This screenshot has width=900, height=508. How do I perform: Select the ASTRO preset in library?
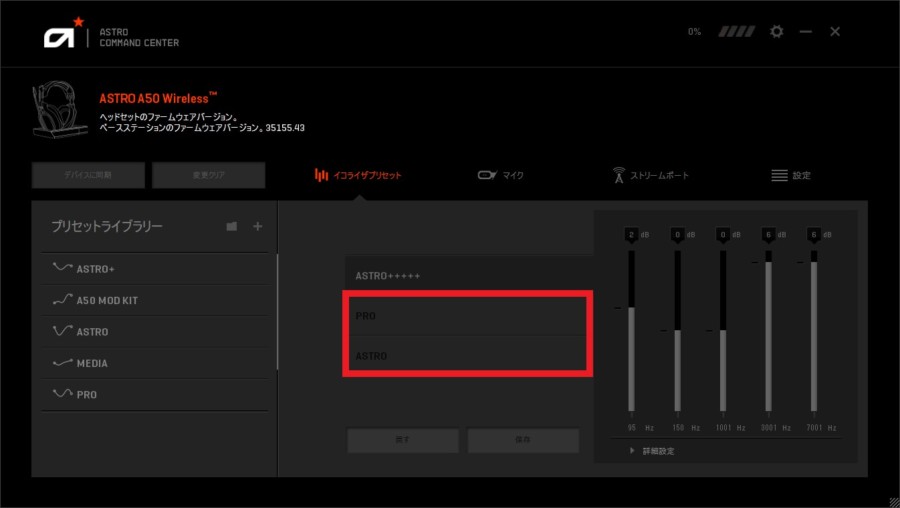(155, 332)
